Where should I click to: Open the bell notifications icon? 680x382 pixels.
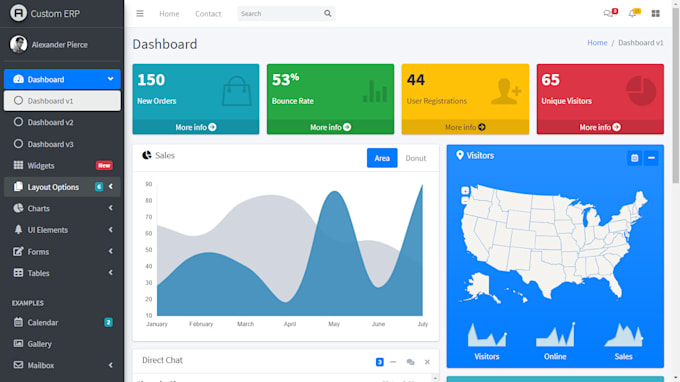[634, 13]
